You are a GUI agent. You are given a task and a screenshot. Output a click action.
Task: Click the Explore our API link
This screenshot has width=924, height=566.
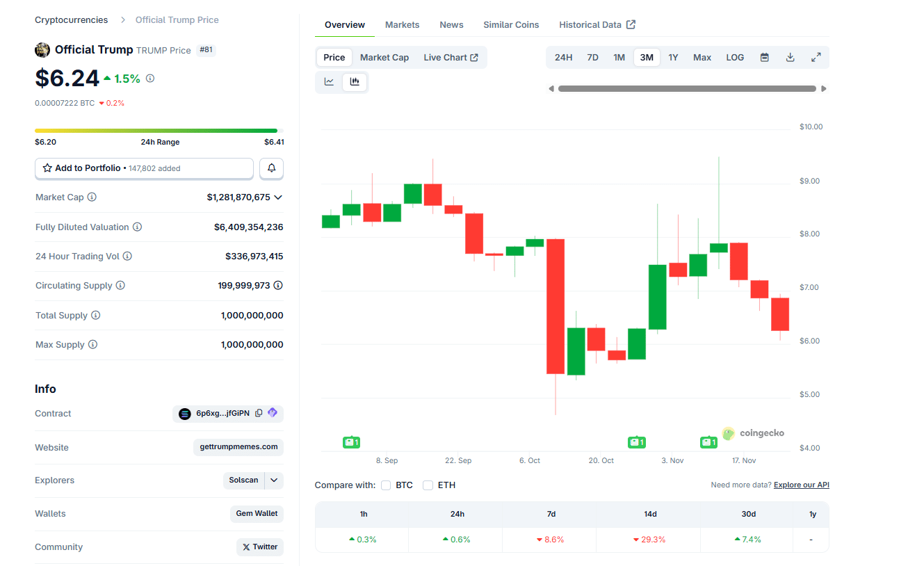click(x=801, y=485)
